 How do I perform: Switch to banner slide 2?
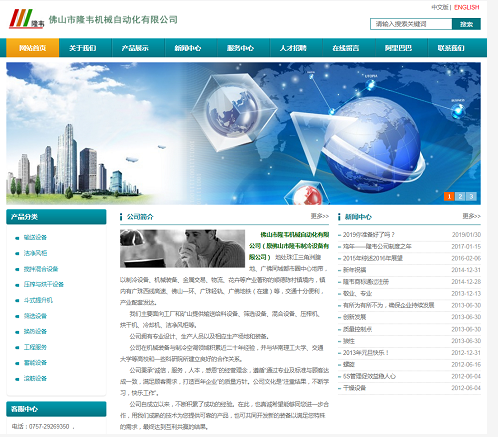pos(460,196)
